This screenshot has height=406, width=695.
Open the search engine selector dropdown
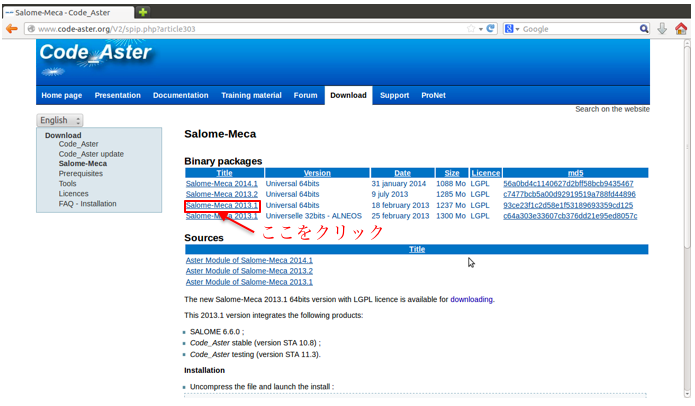coord(512,29)
